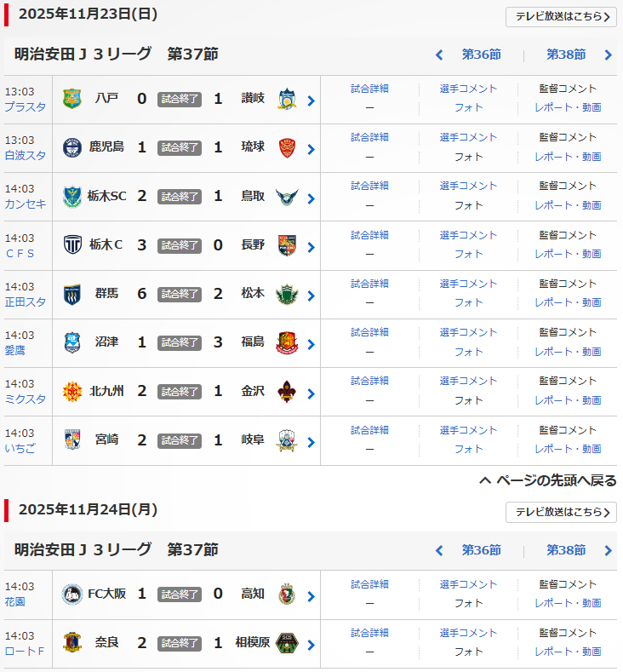This screenshot has height=672, width=623.
Task: Click the Kanazawa (金沢) team crest icon
Action: click(285, 392)
